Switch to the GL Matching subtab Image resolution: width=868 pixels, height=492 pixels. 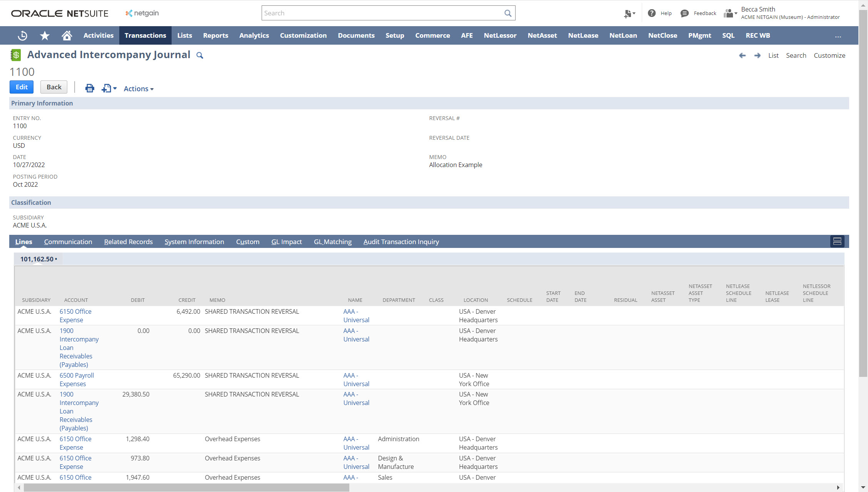333,242
